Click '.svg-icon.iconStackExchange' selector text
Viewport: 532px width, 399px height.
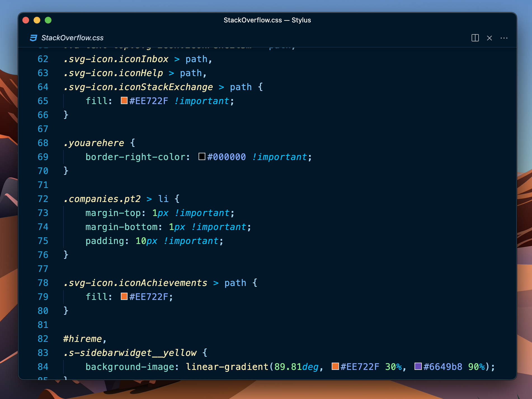pos(138,87)
